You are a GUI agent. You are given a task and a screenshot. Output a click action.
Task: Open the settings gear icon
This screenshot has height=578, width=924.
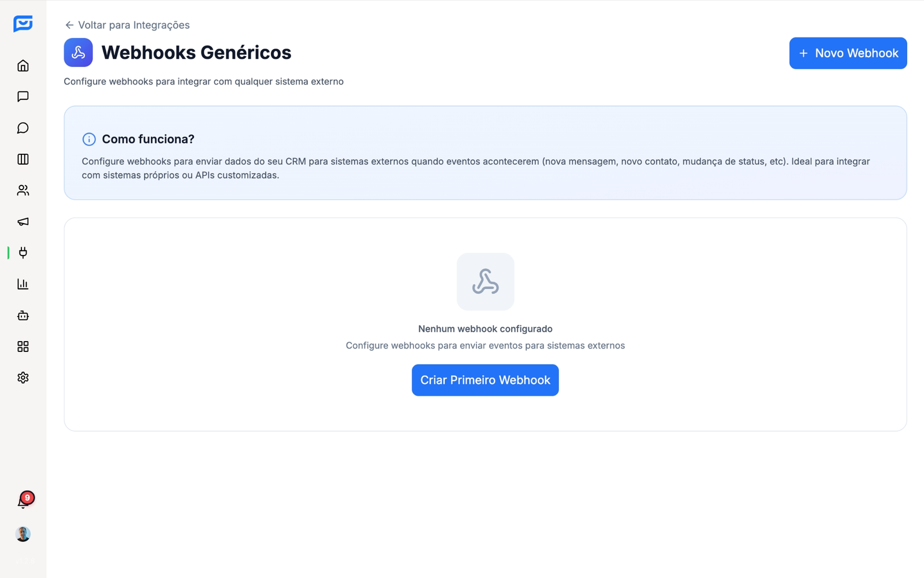(23, 377)
